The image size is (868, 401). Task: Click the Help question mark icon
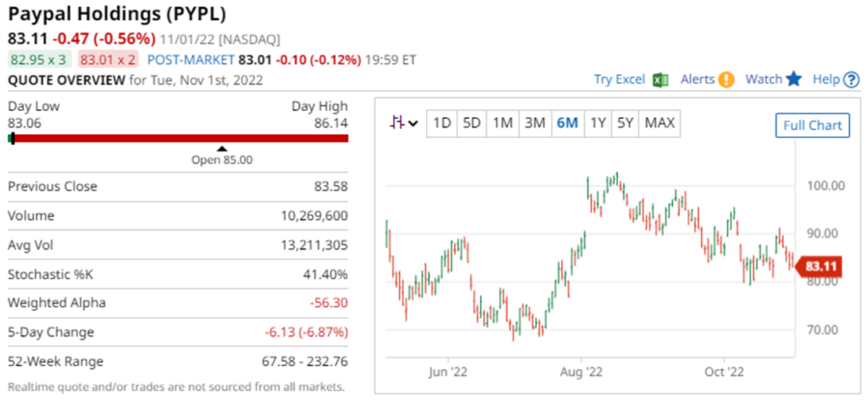click(851, 80)
